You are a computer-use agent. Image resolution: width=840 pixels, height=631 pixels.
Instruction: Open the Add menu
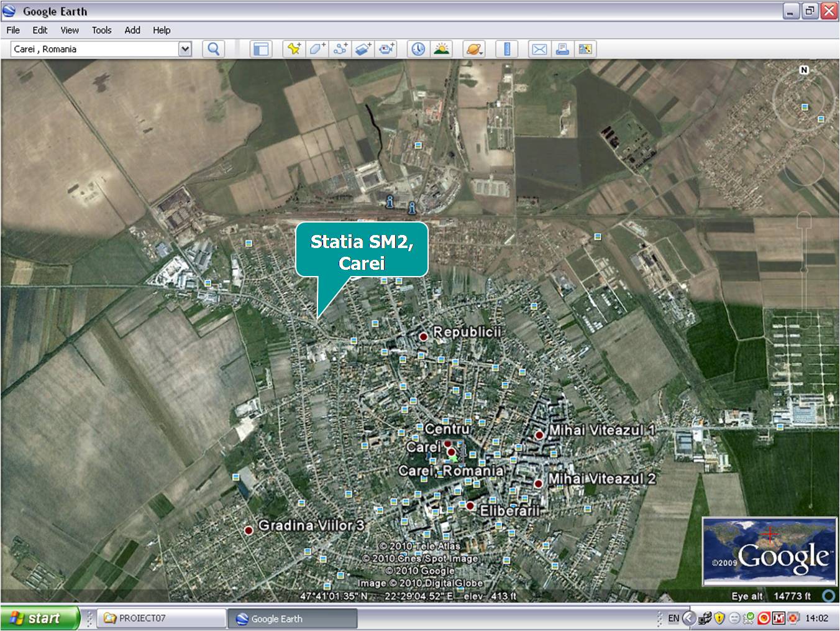pos(132,30)
